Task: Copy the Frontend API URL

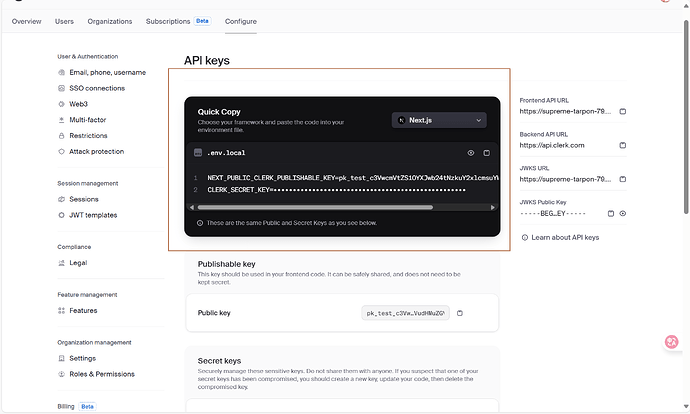Action: coord(623,111)
